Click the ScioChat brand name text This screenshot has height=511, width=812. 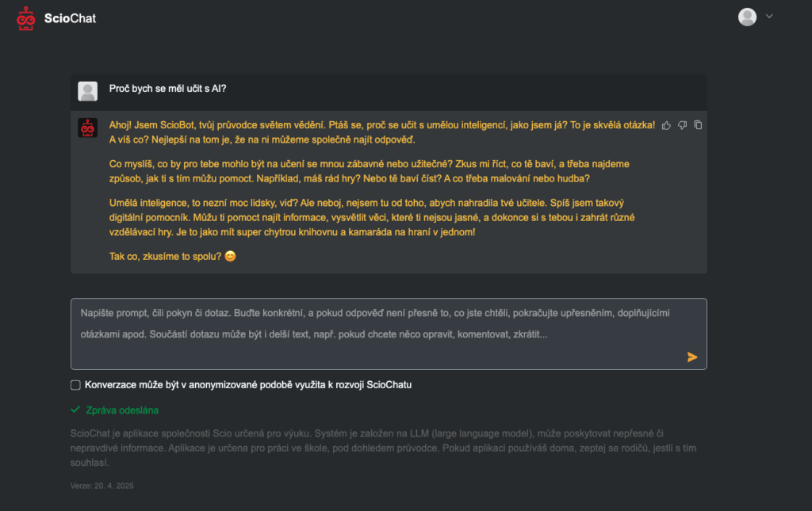70,18
